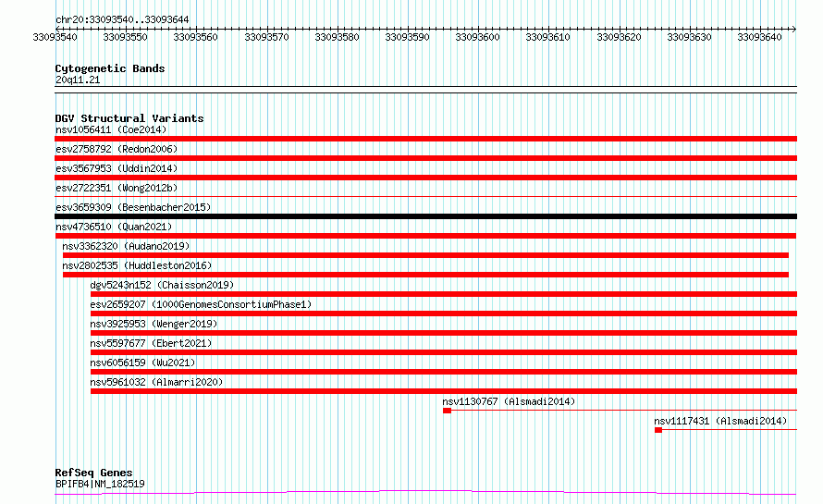Click the red bar under nsv5961032
The image size is (823, 504).
pos(444,391)
